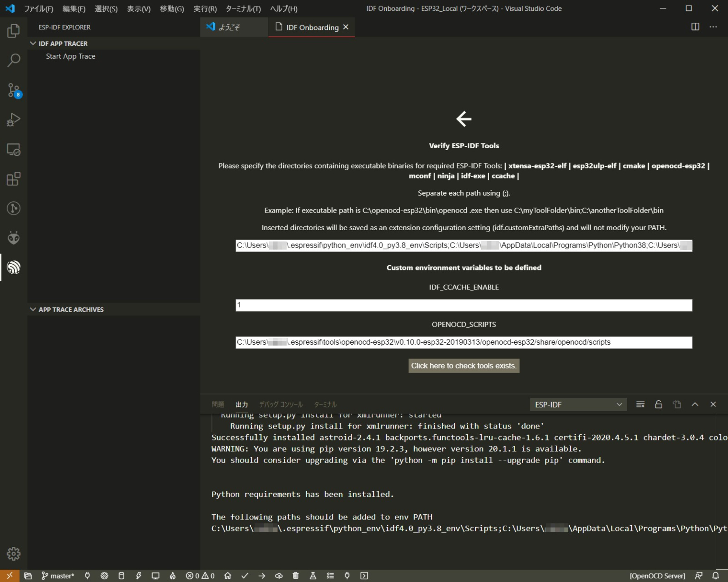Open the ファイル(F) menu
This screenshot has height=582, width=728.
coord(38,9)
